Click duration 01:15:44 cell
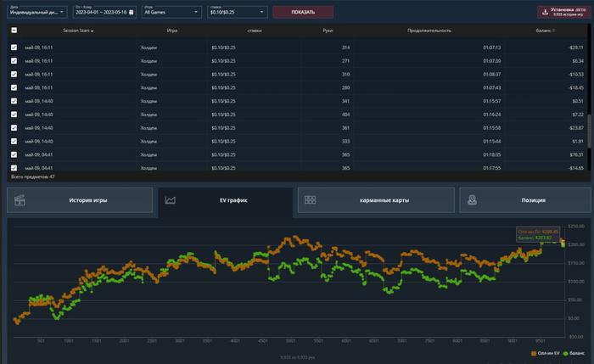This screenshot has height=364, width=594. (491, 142)
